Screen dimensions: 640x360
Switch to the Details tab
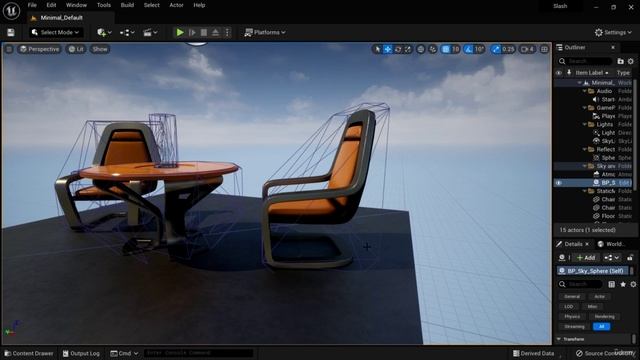click(573, 244)
